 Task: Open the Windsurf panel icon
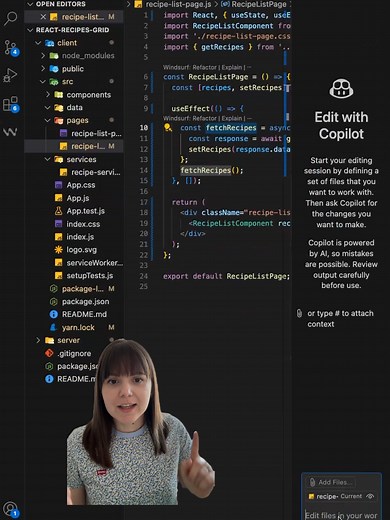(10, 132)
